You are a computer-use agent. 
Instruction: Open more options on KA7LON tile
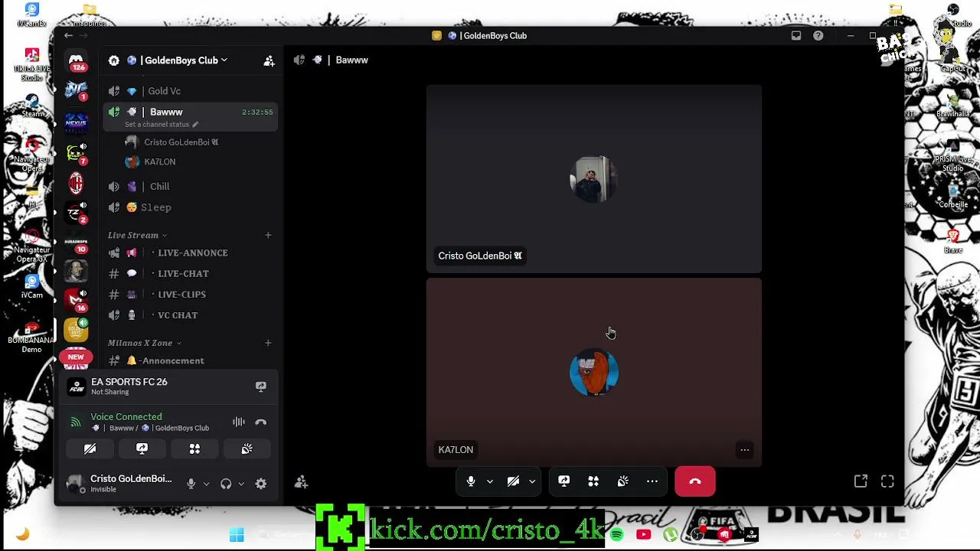[744, 450]
